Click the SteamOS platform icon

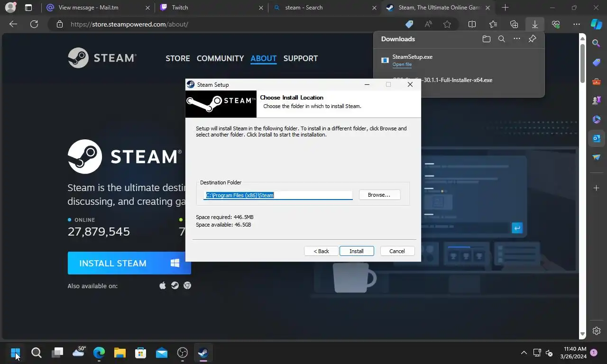(175, 285)
